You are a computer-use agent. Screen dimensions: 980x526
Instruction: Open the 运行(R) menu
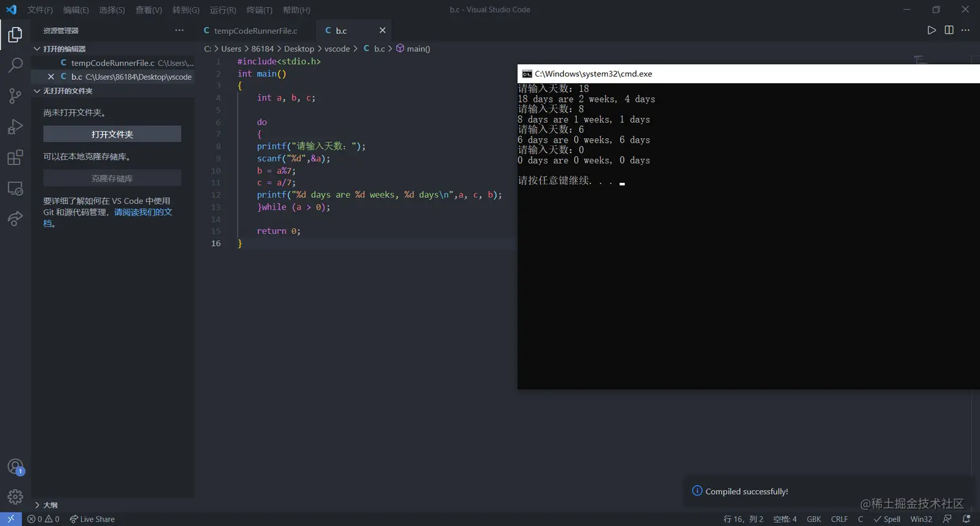point(223,10)
